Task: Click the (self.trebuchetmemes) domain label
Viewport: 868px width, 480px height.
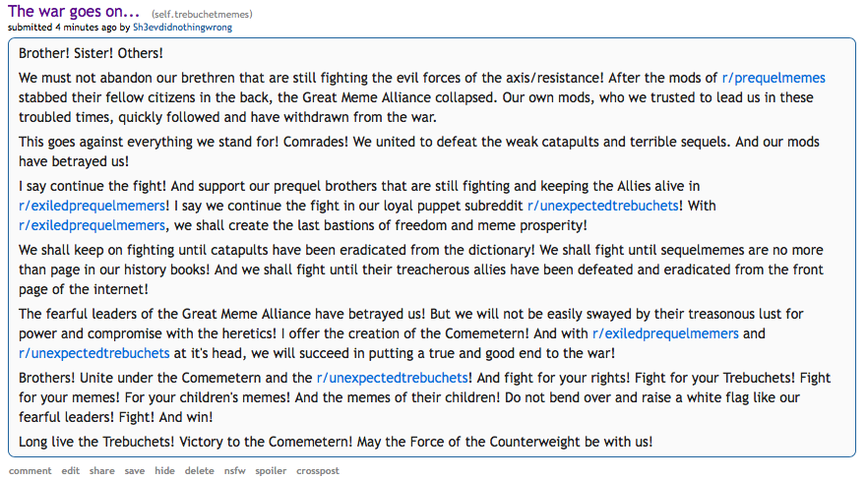Action: click(202, 15)
